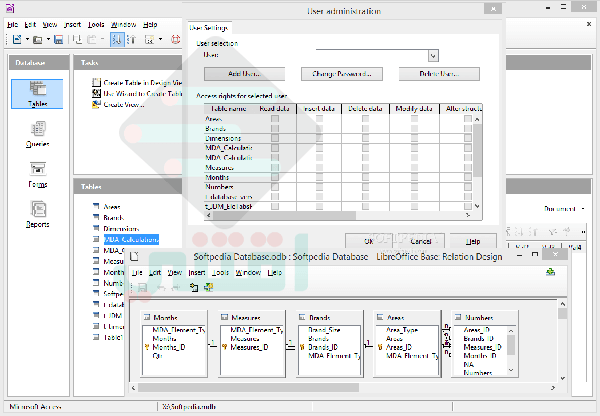Select Dimensions table in Tables list
This screenshot has width=600, height=416.
click(121, 228)
